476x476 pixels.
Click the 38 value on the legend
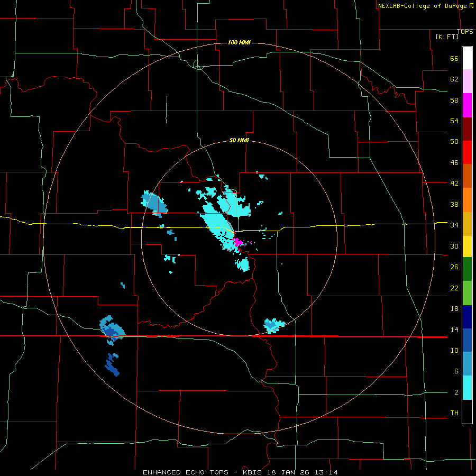pos(454,204)
